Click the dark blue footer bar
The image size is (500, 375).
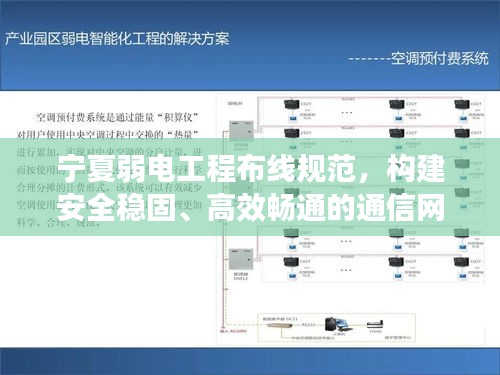[x=250, y=361]
